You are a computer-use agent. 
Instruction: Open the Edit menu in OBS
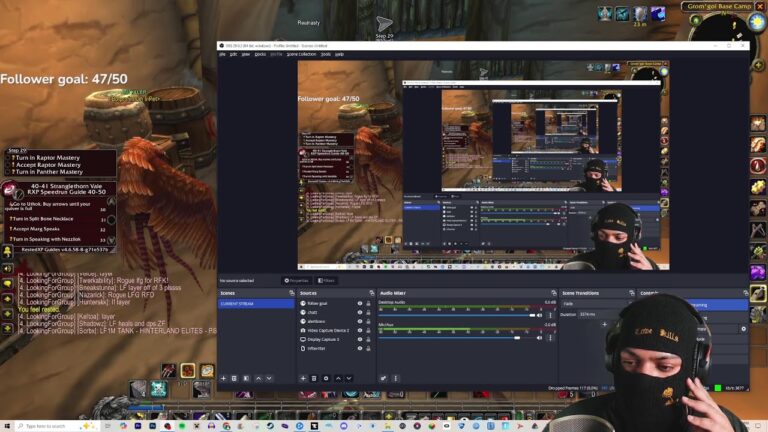(x=233, y=54)
